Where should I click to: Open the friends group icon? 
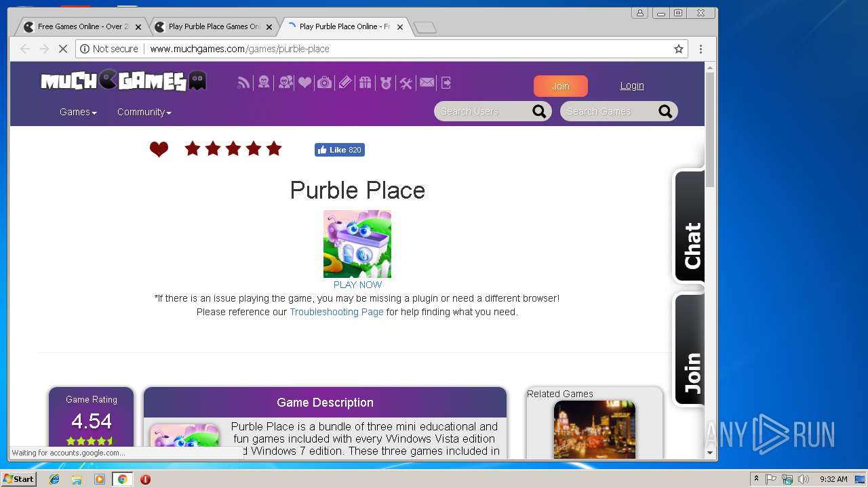point(285,83)
